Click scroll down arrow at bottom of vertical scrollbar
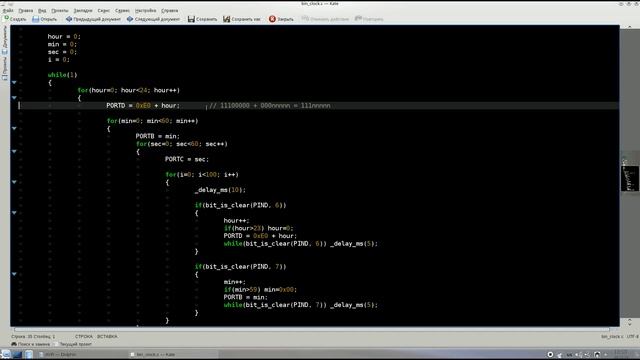 point(630,324)
